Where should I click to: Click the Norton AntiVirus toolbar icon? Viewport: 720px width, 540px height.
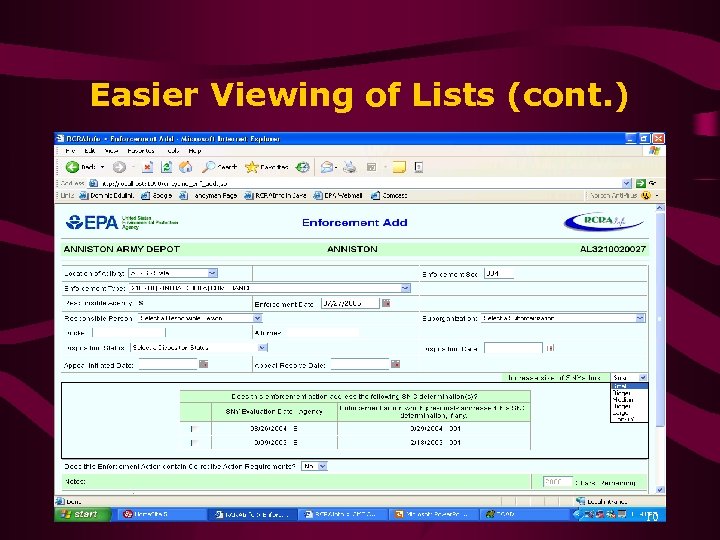(646, 196)
